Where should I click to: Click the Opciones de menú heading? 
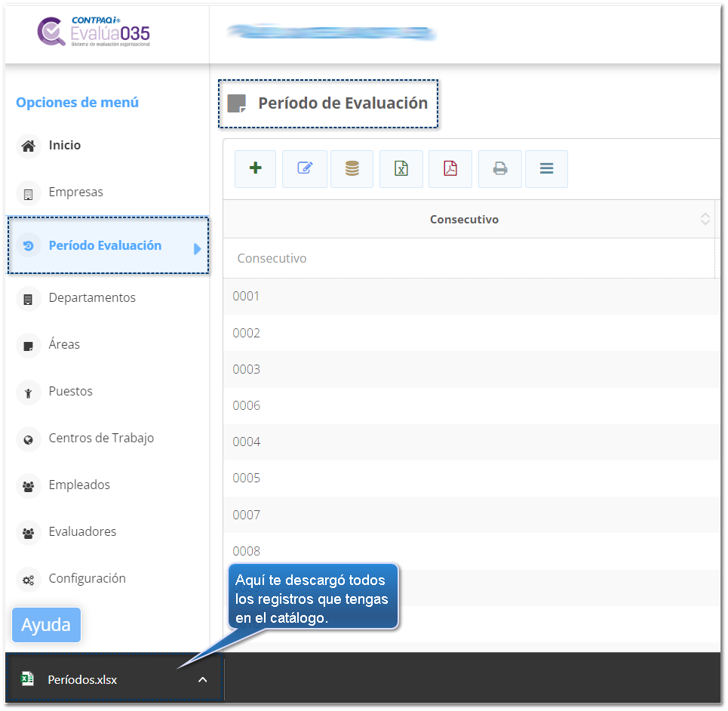(77, 102)
